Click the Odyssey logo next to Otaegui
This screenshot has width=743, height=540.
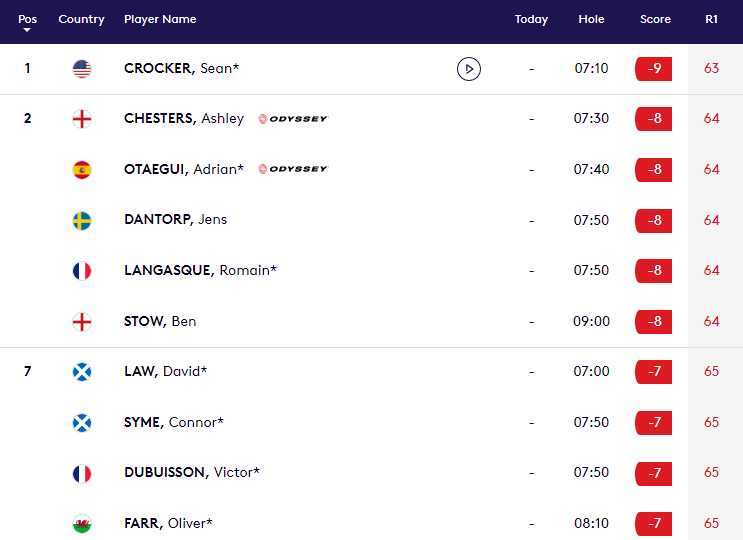(293, 169)
